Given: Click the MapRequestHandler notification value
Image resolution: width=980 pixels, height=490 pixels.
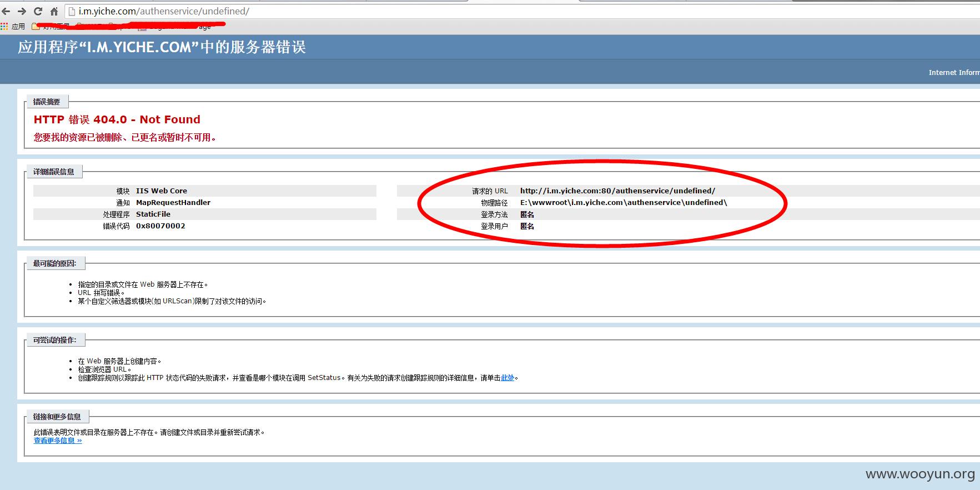Looking at the screenshot, I should [173, 202].
